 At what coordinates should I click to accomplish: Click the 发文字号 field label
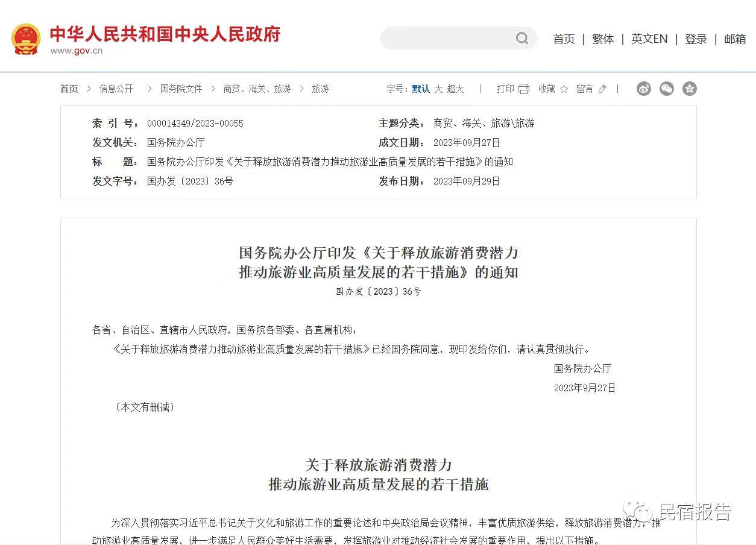tap(116, 181)
